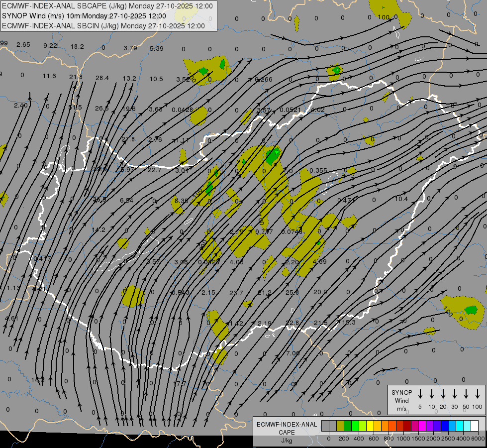The image size is (487, 448).
Task: Select the SBCIN header line
Action: [x=103, y=26]
